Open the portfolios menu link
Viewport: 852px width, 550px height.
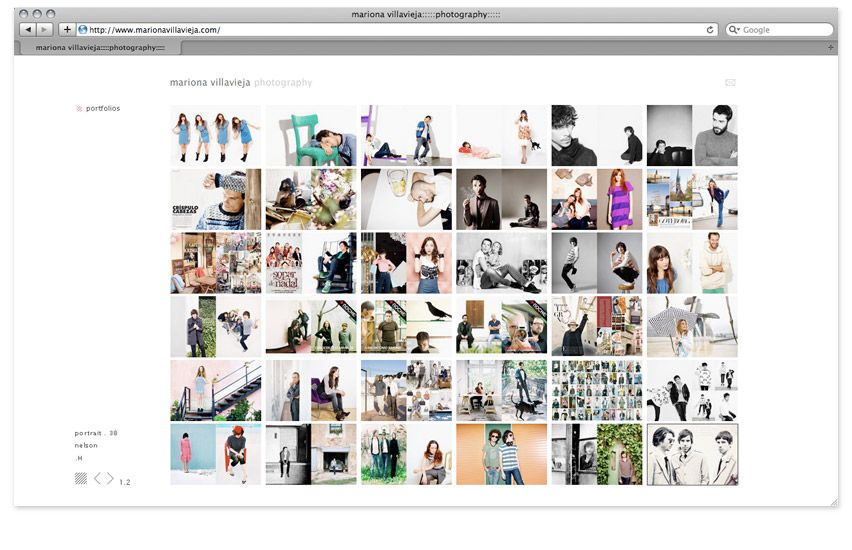pos(103,109)
